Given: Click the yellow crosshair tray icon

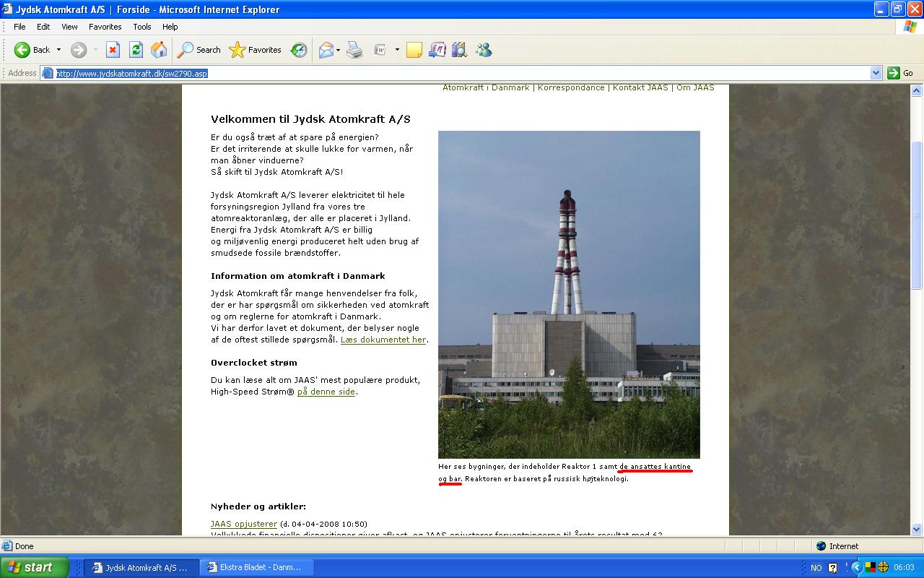Looking at the screenshot, I should click(x=883, y=567).
